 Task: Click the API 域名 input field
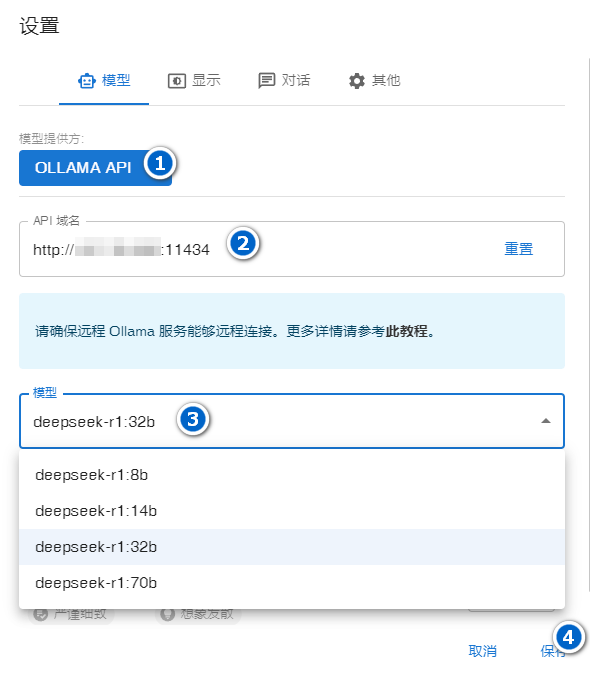coord(292,249)
